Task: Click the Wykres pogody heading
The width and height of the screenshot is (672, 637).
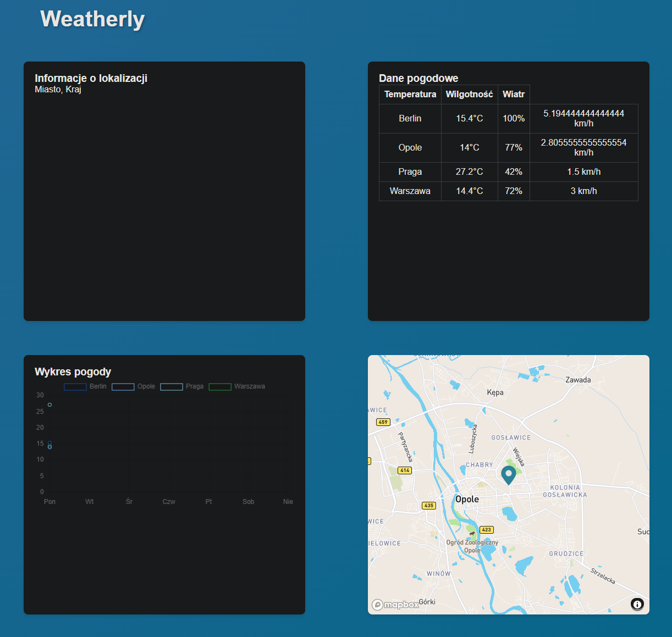Action: coord(73,372)
